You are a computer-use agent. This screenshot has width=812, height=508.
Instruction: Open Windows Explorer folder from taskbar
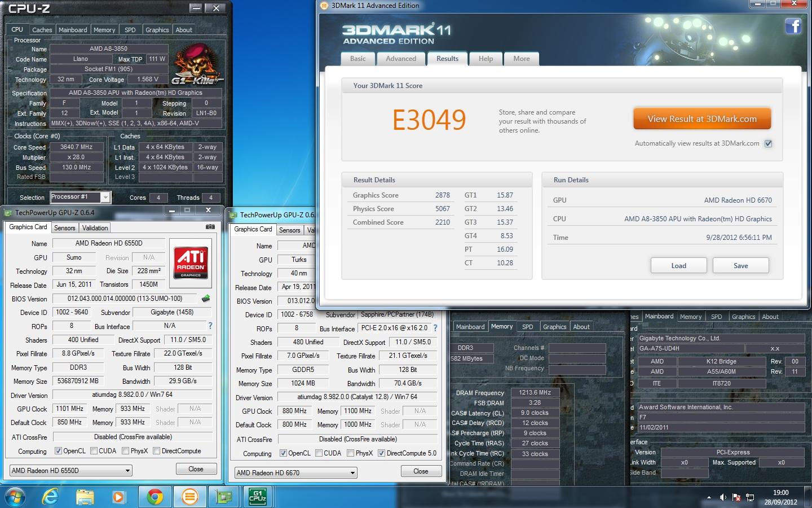click(x=85, y=497)
